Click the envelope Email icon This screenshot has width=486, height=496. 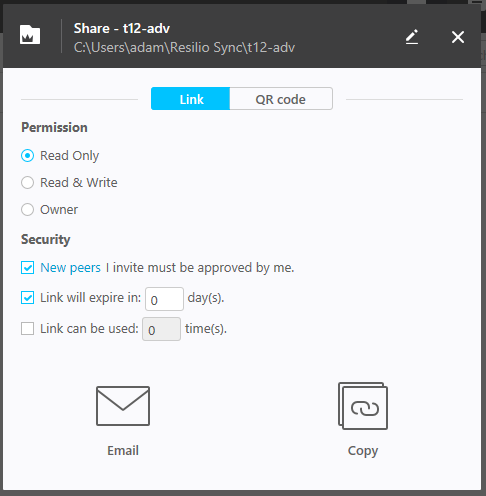(123, 406)
